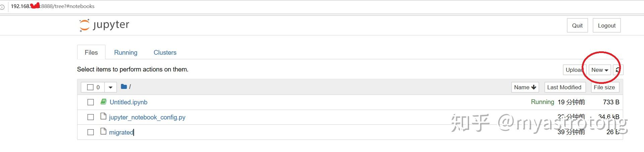Sort files by Name
The height and width of the screenshot is (152, 644).
525,87
